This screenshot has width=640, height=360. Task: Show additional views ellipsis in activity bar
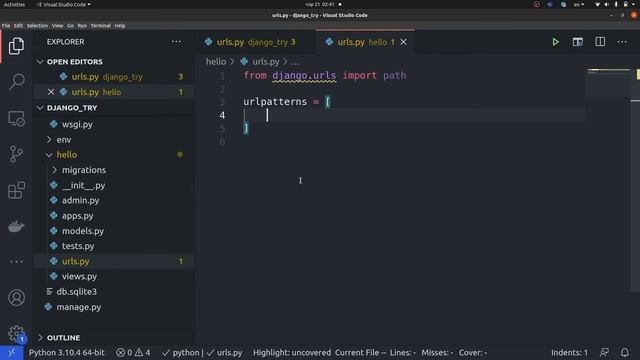click(16, 262)
